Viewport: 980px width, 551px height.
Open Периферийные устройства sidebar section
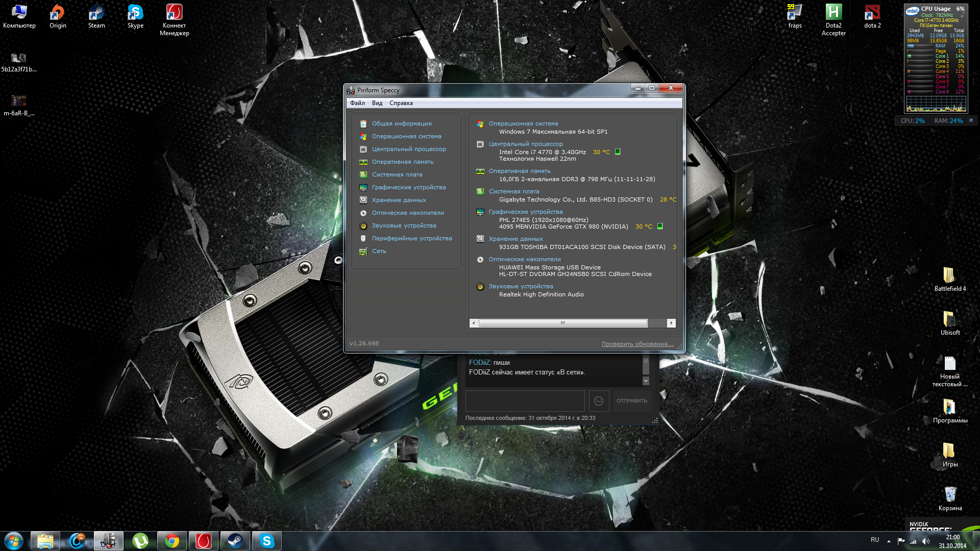click(x=411, y=238)
